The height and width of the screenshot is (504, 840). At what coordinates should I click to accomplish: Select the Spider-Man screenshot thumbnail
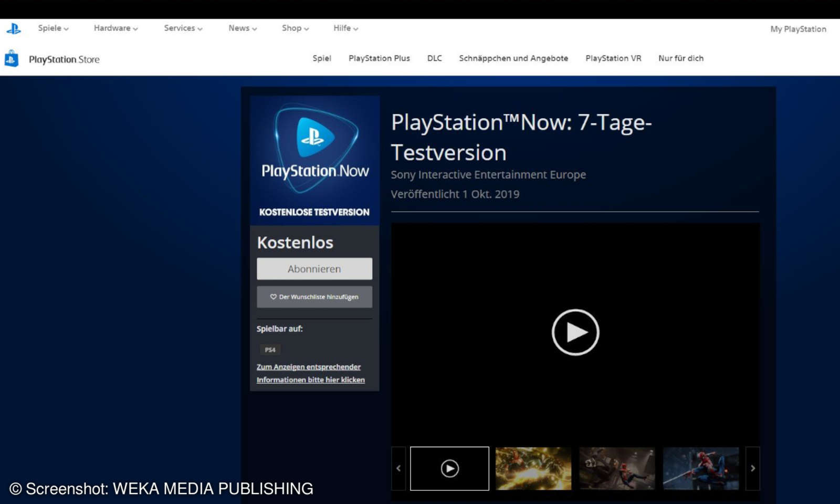(701, 468)
